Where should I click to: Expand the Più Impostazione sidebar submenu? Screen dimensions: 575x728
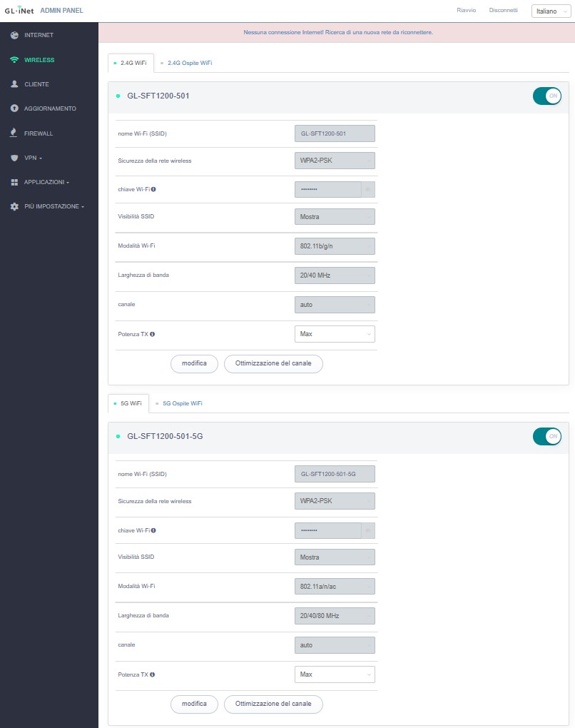54,206
